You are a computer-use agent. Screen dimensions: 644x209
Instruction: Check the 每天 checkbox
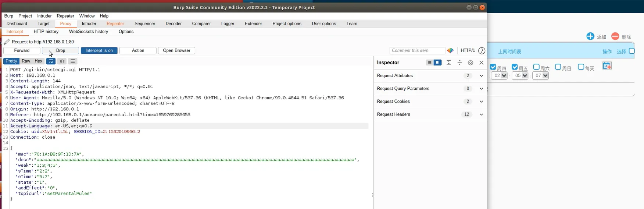pyautogui.click(x=581, y=67)
